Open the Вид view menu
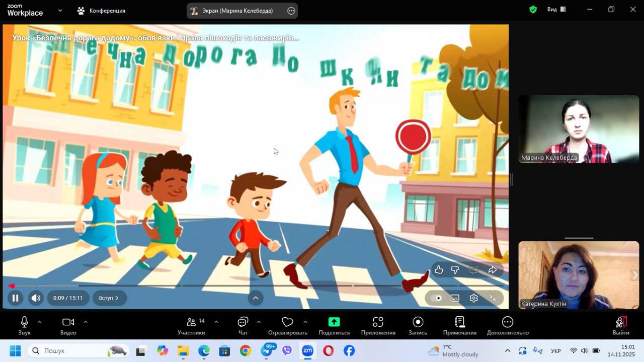This screenshot has height=362, width=644. point(556,10)
